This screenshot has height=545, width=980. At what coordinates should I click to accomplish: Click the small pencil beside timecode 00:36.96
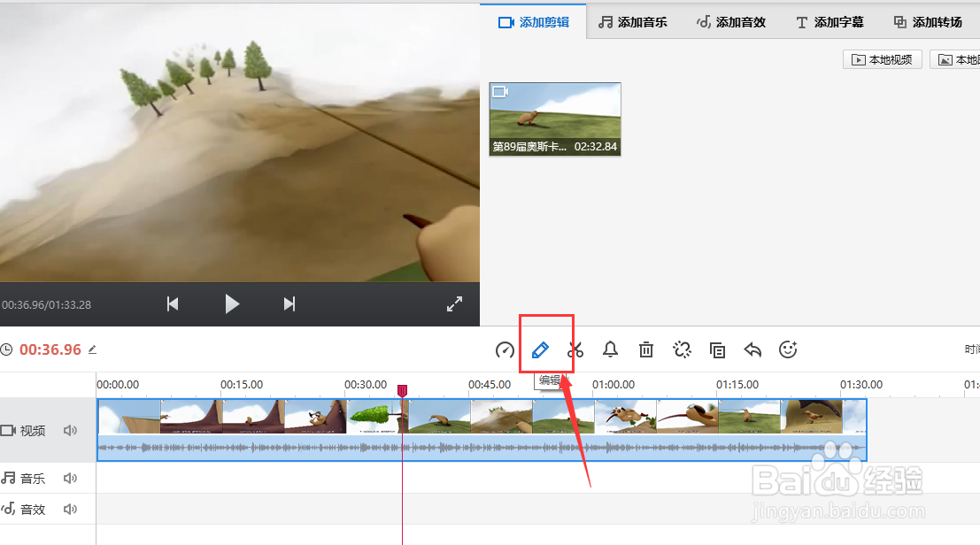click(92, 349)
